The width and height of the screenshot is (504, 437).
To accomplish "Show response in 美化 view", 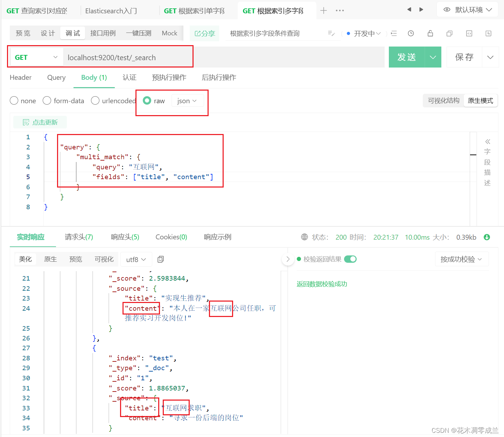I will tap(25, 259).
